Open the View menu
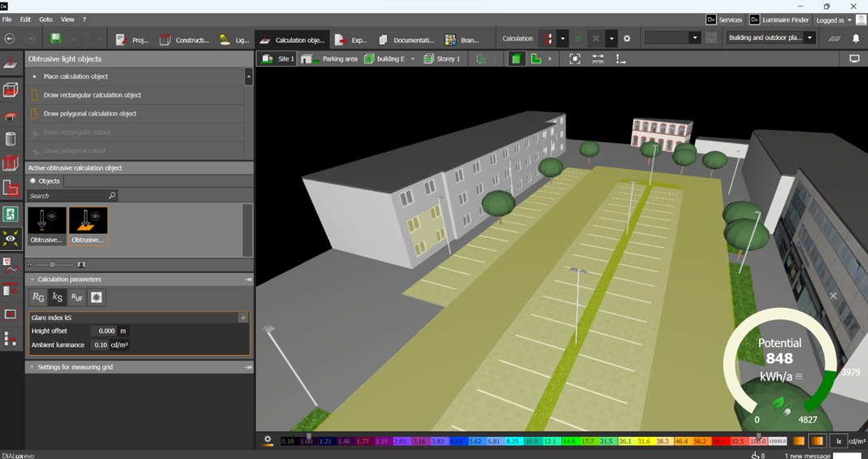Image resolution: width=868 pixels, height=459 pixels. [67, 19]
